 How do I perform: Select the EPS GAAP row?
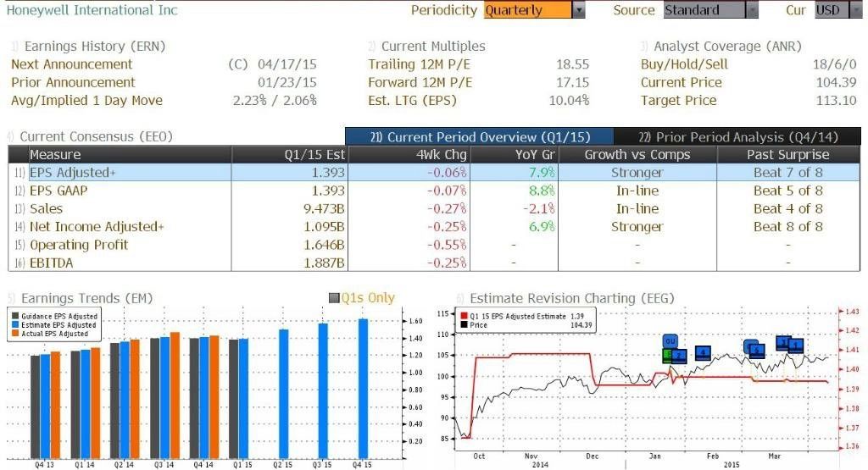point(434,191)
